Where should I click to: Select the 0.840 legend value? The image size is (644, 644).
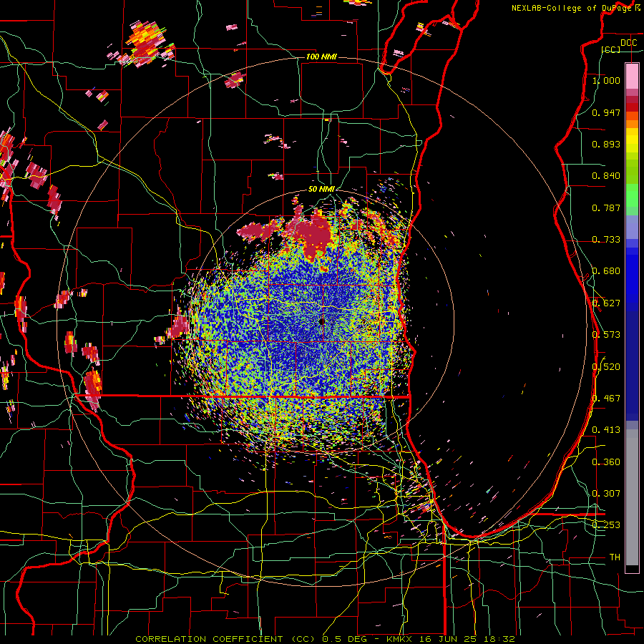coord(606,176)
